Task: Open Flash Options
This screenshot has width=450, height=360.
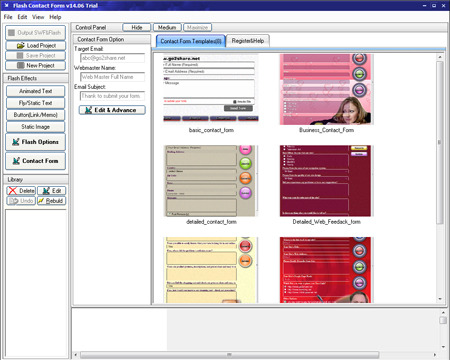Action: [x=36, y=142]
